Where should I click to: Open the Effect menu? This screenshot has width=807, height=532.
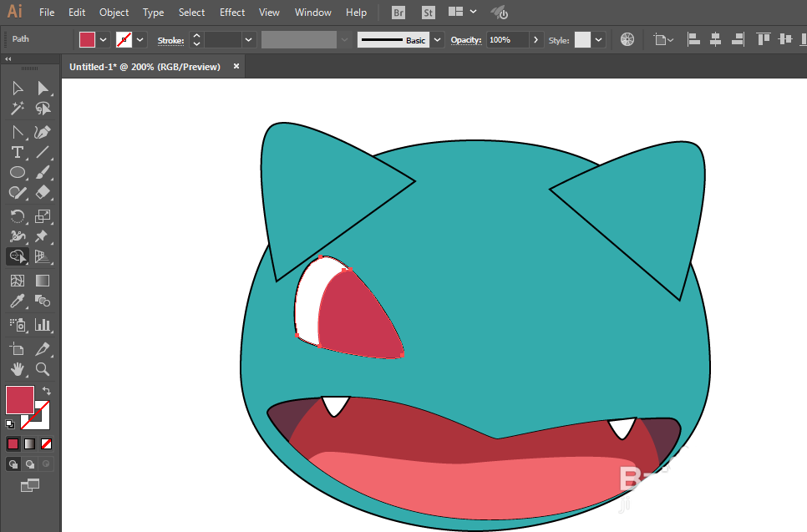(x=232, y=13)
